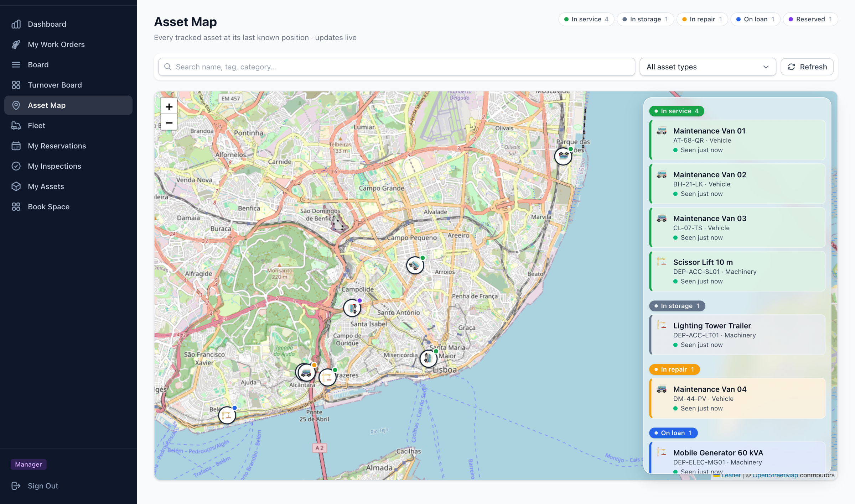Click the crane icon on Scissor Lift 10 m card

(662, 262)
